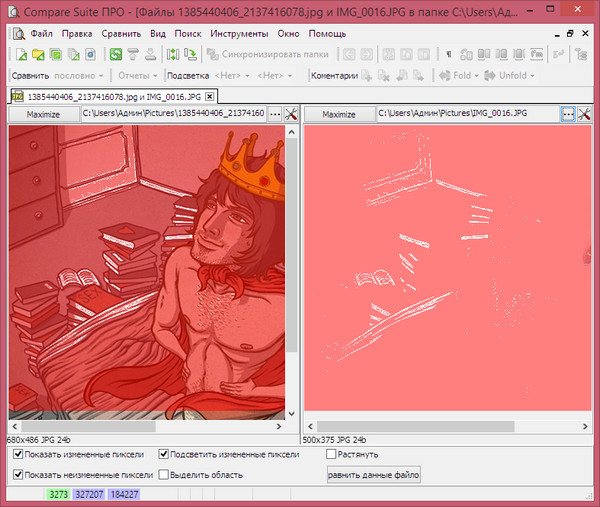Click the new file comparison icon
The width and height of the screenshot is (600, 507).
pyautogui.click(x=22, y=54)
